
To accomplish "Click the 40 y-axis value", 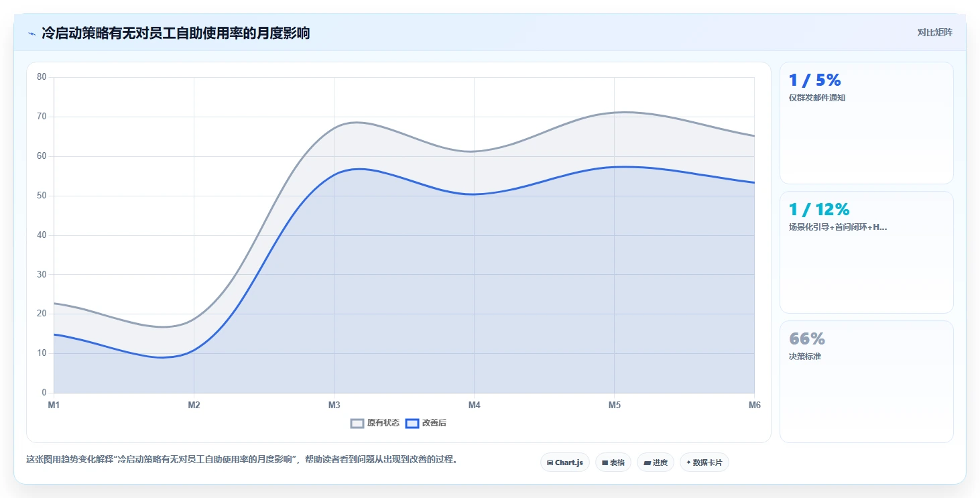I will tap(42, 235).
